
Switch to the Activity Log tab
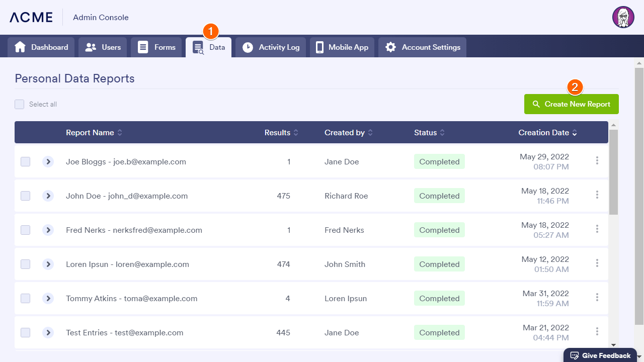tap(271, 47)
